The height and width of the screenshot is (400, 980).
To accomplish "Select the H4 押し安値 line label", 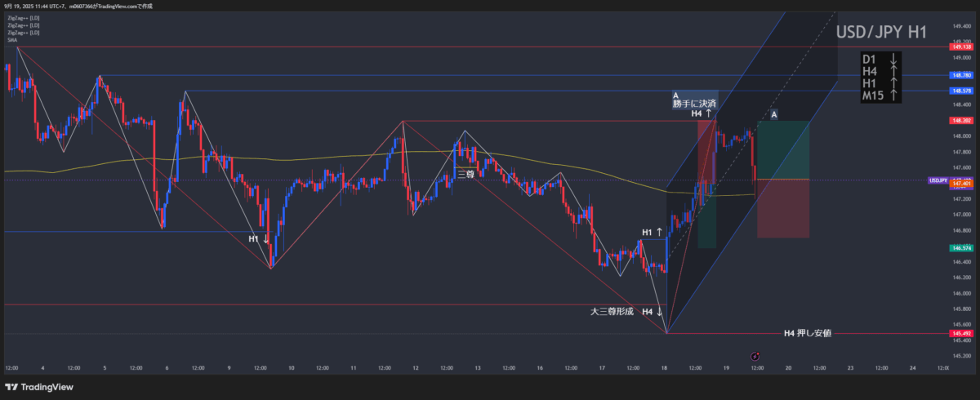I will tap(807, 333).
